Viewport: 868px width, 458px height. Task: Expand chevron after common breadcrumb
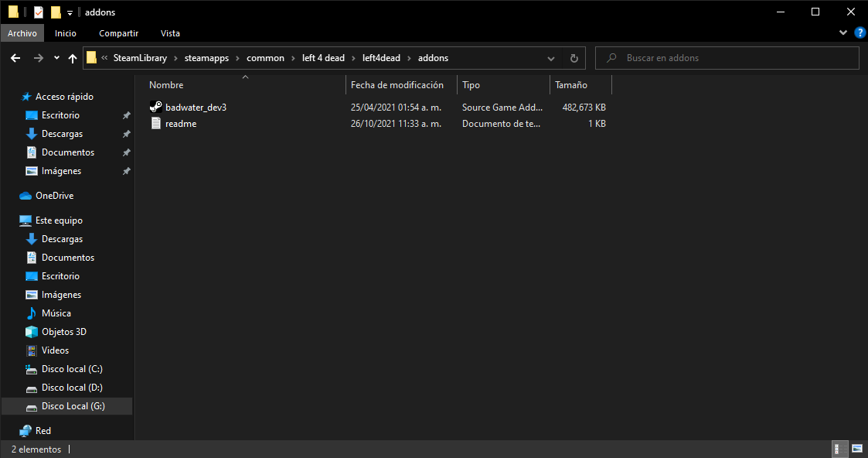(x=294, y=58)
